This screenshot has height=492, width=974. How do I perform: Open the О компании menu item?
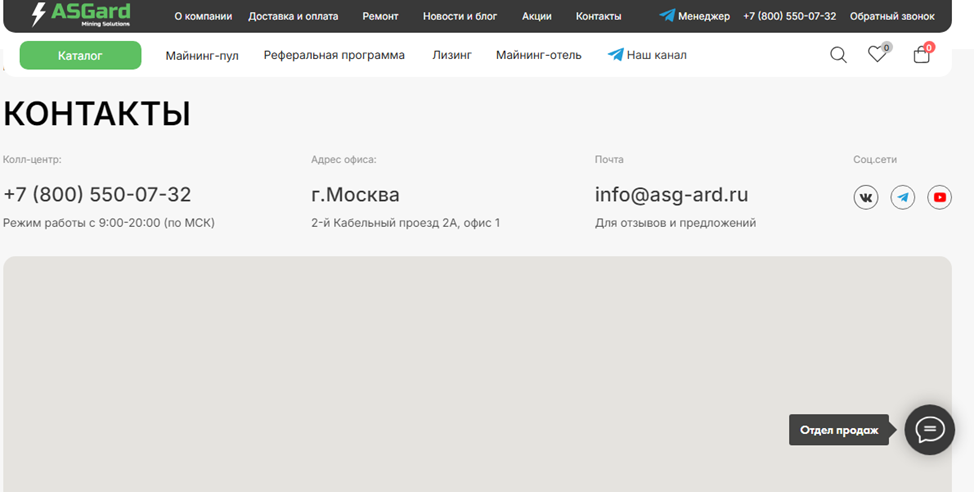tap(203, 16)
